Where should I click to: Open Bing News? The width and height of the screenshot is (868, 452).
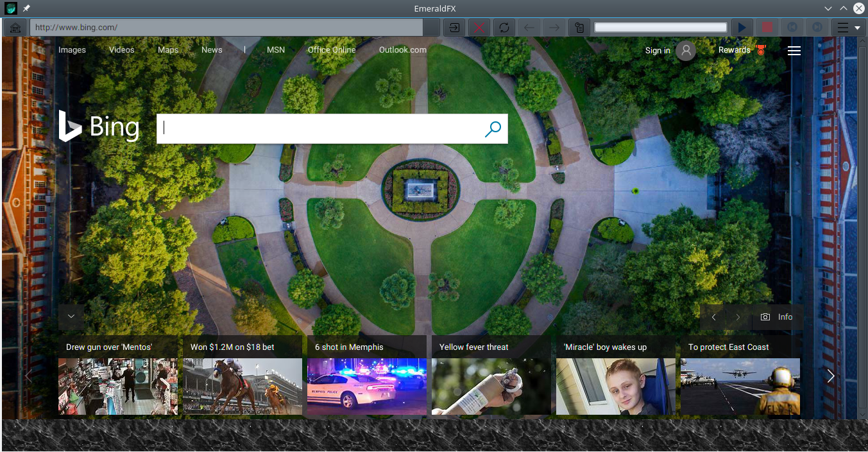(x=212, y=50)
